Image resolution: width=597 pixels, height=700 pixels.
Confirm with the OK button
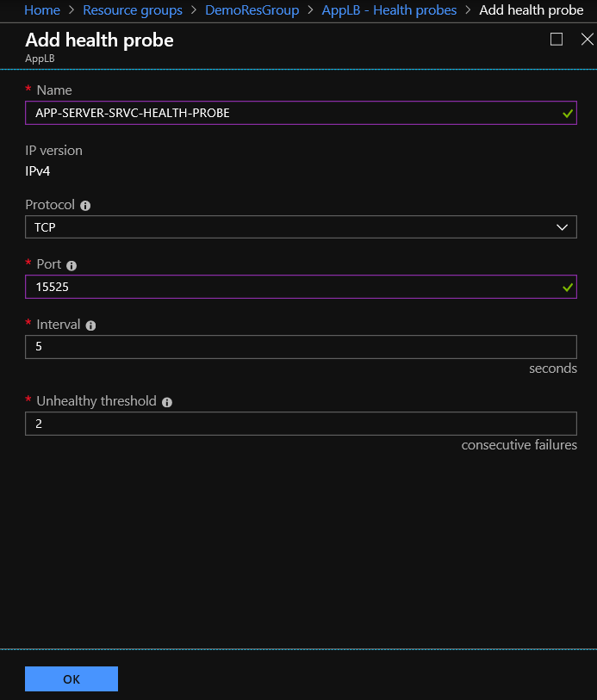(72, 679)
